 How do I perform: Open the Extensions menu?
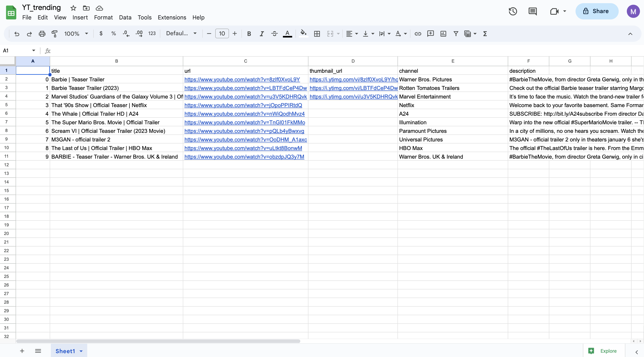[172, 17]
